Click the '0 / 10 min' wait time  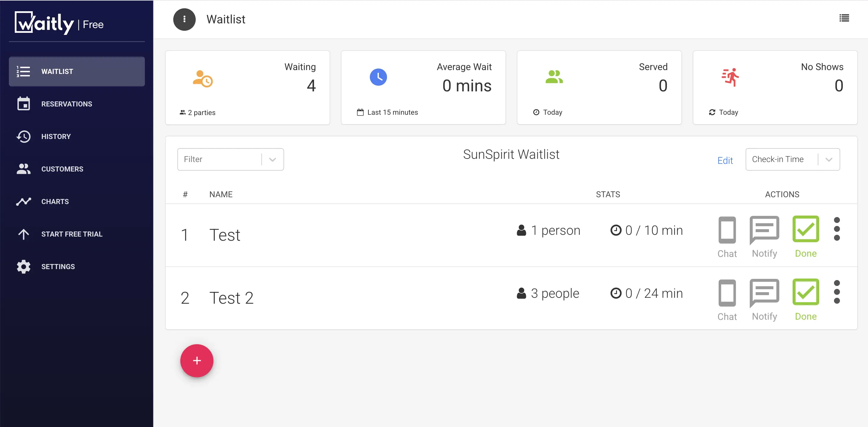click(647, 230)
